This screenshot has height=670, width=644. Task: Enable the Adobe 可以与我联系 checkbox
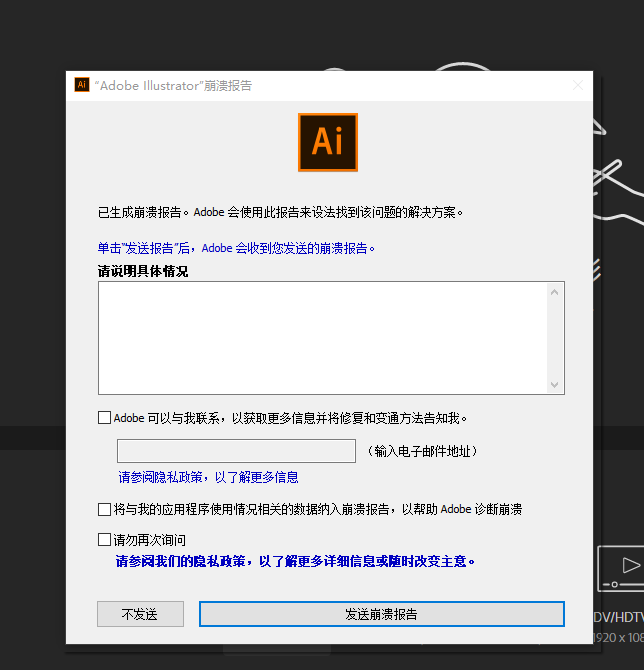click(x=104, y=417)
